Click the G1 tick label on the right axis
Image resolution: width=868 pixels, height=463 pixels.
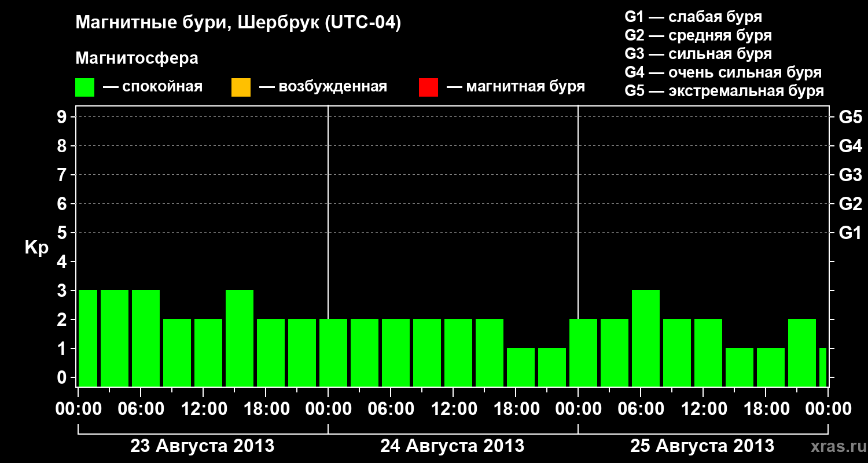850,233
